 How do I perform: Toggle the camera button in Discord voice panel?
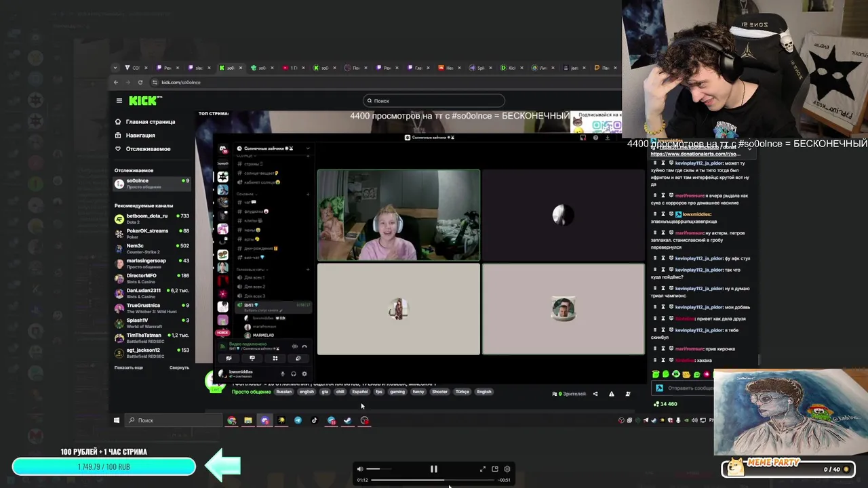pyautogui.click(x=229, y=359)
